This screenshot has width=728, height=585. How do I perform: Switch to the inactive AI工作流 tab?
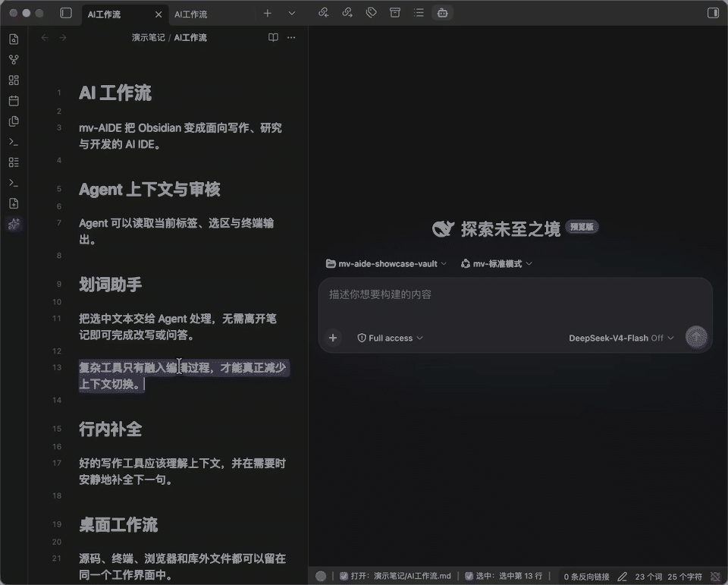pos(191,14)
